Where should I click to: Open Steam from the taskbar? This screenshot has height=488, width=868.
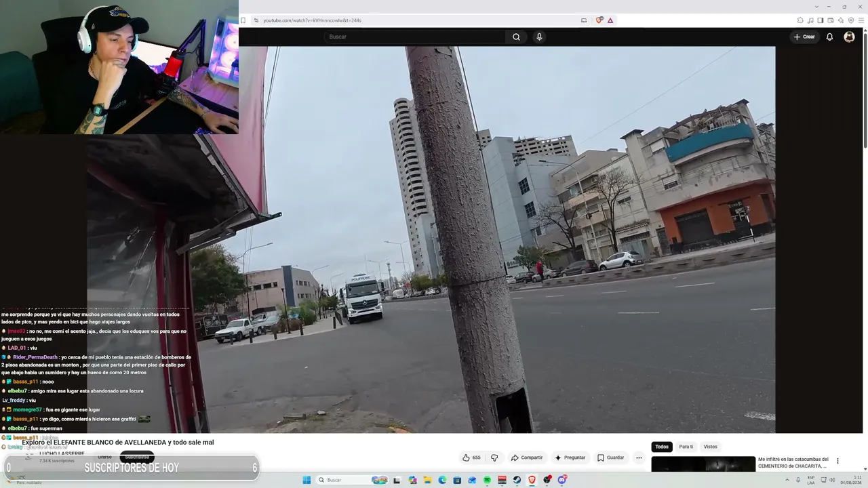pyautogui.click(x=517, y=480)
